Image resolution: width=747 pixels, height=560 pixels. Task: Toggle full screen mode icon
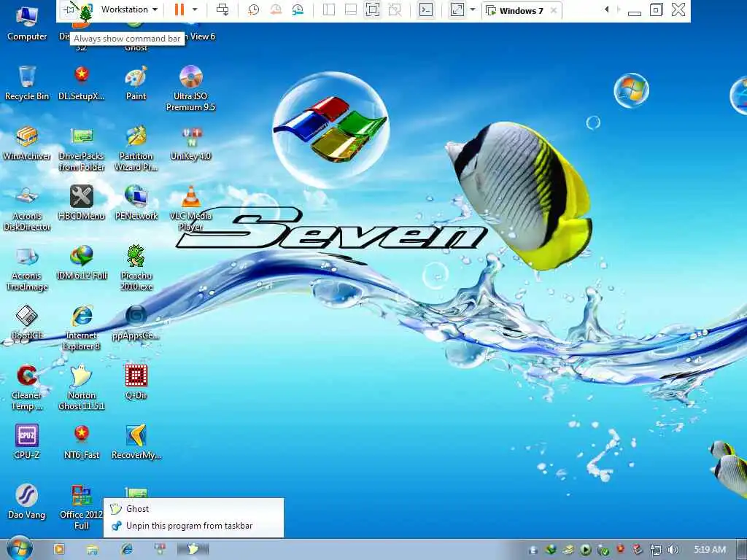point(373,9)
